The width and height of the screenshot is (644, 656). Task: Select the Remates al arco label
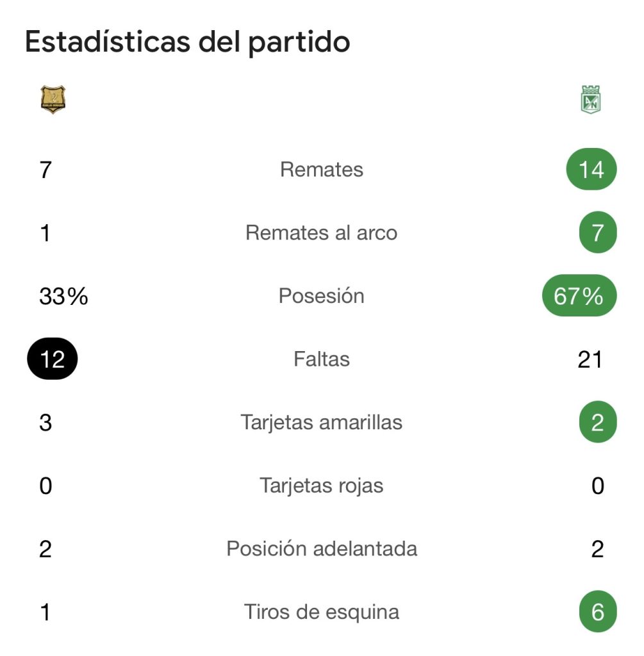click(x=322, y=233)
